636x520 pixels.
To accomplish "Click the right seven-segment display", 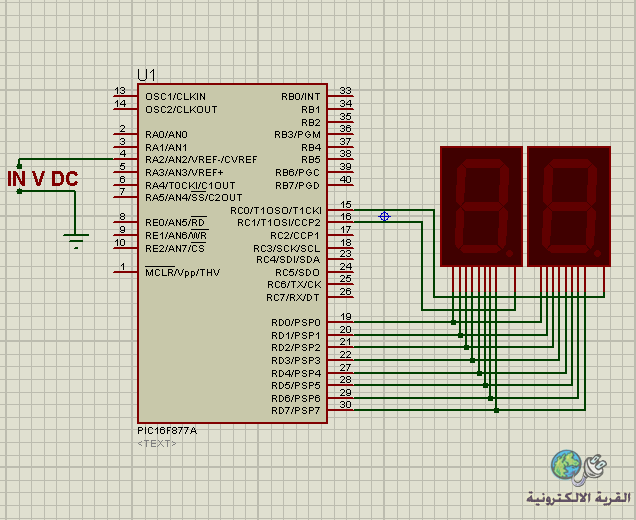I will point(569,206).
